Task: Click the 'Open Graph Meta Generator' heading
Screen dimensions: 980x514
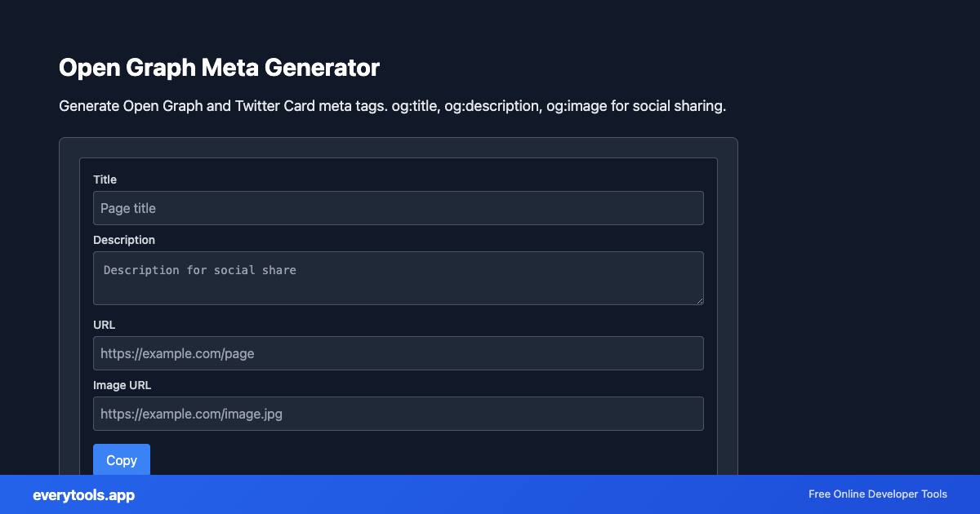Action: (219, 68)
